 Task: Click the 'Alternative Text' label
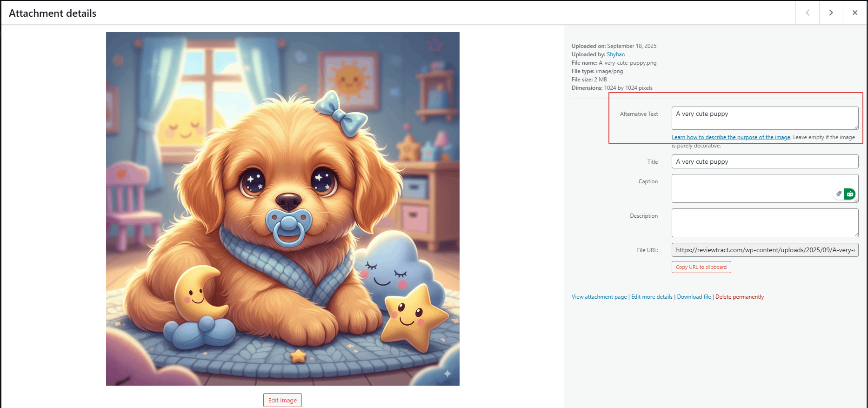(639, 114)
